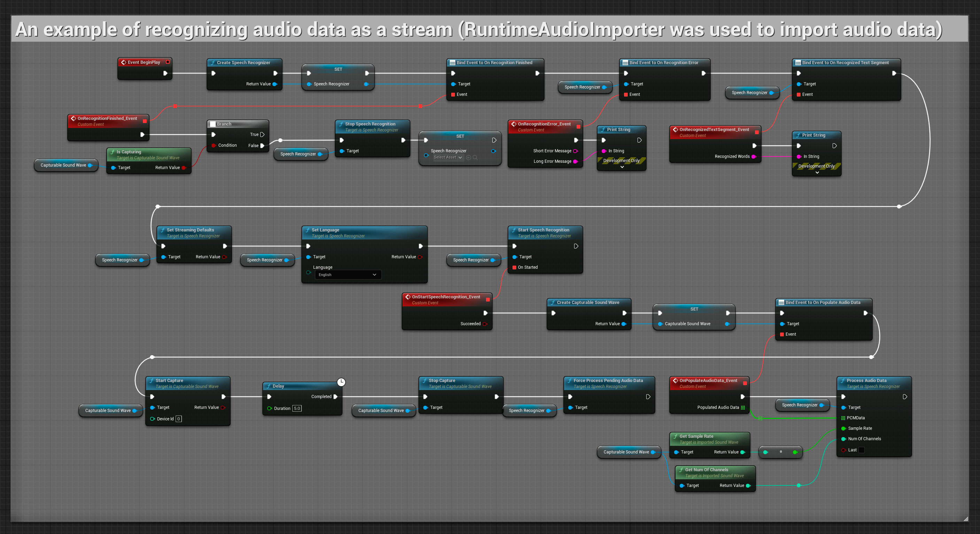Click the Num Of Channels input pin

click(x=843, y=439)
